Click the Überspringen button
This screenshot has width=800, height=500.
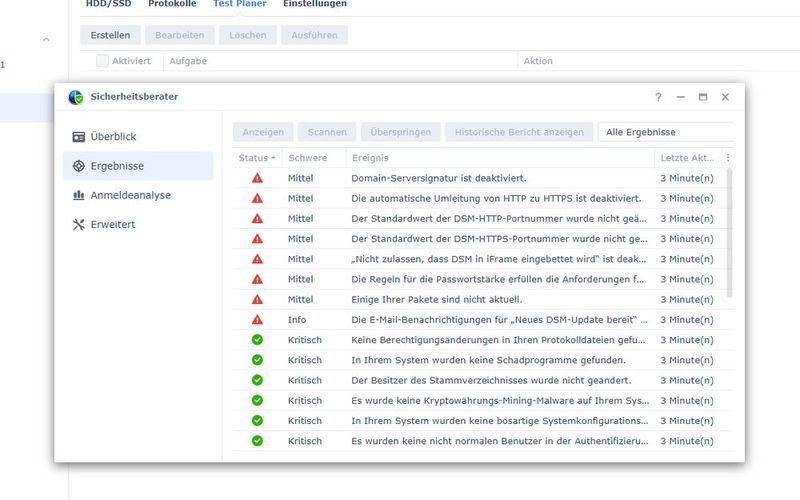click(x=401, y=132)
